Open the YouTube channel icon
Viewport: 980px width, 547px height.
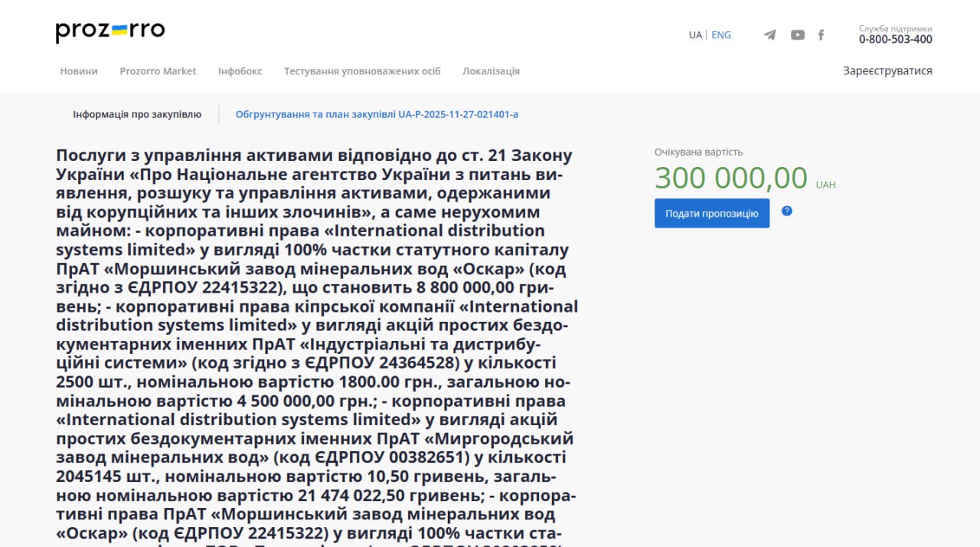[x=797, y=34]
